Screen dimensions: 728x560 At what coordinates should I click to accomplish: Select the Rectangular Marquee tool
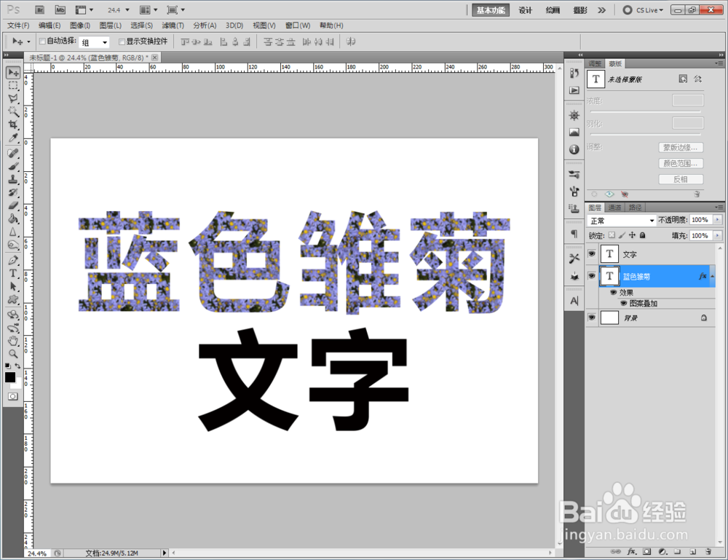click(x=13, y=85)
